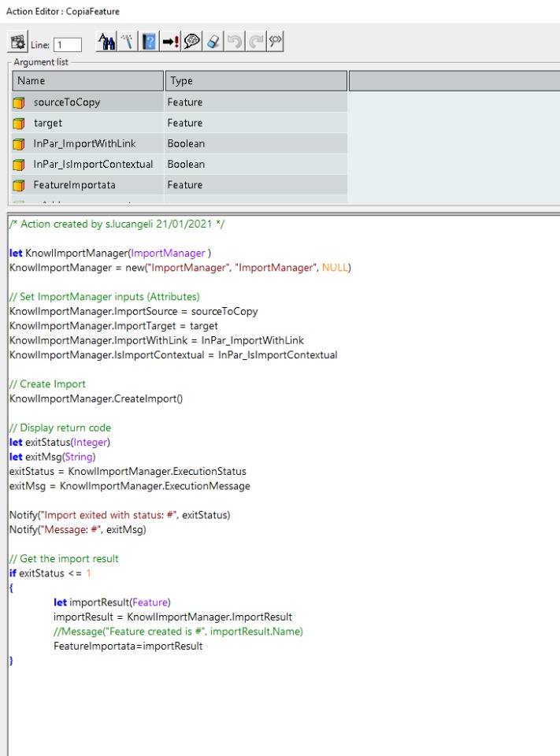Click the Name column header
This screenshot has height=756, width=560.
(87, 81)
